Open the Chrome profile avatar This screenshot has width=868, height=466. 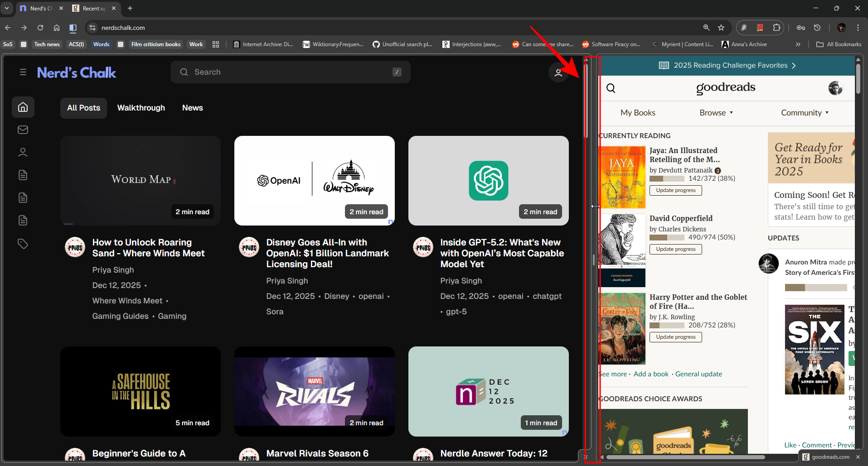(842, 28)
